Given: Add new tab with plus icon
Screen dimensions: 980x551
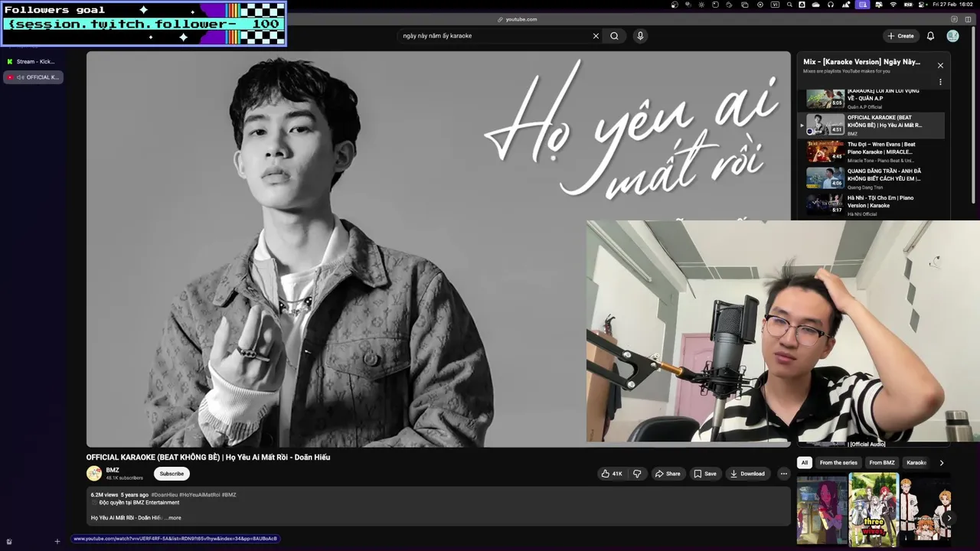Looking at the screenshot, I should coord(57,542).
